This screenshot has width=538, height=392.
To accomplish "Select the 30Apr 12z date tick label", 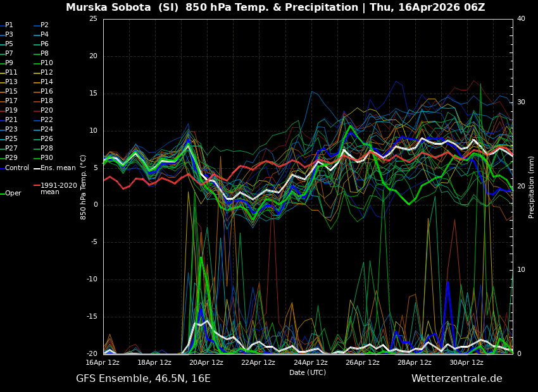I will click(x=466, y=363).
